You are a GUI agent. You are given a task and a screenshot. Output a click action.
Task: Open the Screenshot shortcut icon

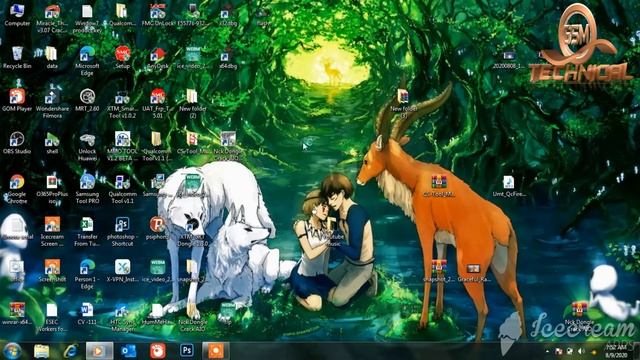coord(52,271)
